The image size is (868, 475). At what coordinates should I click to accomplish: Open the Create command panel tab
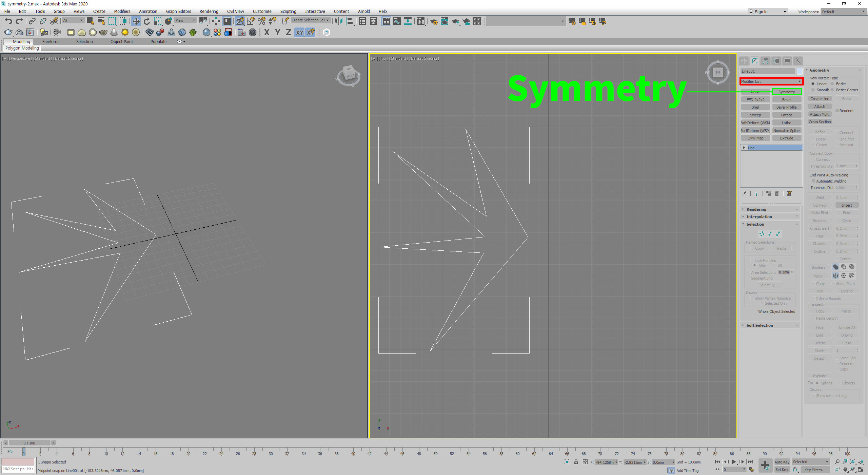pos(744,61)
